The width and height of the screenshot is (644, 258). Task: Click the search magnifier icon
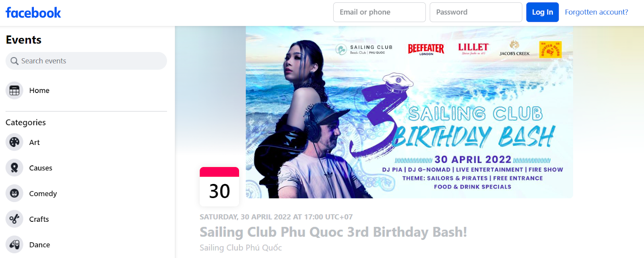pos(14,61)
